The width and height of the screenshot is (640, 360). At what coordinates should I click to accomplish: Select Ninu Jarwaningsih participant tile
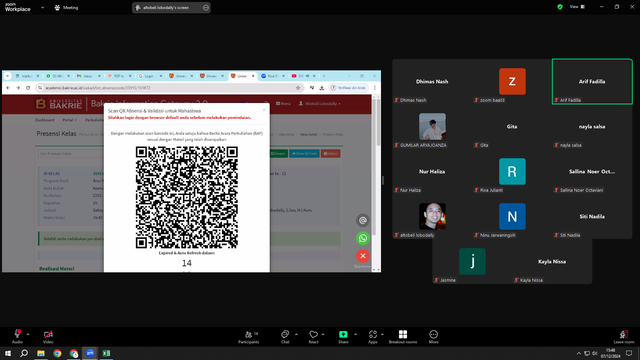click(x=512, y=216)
